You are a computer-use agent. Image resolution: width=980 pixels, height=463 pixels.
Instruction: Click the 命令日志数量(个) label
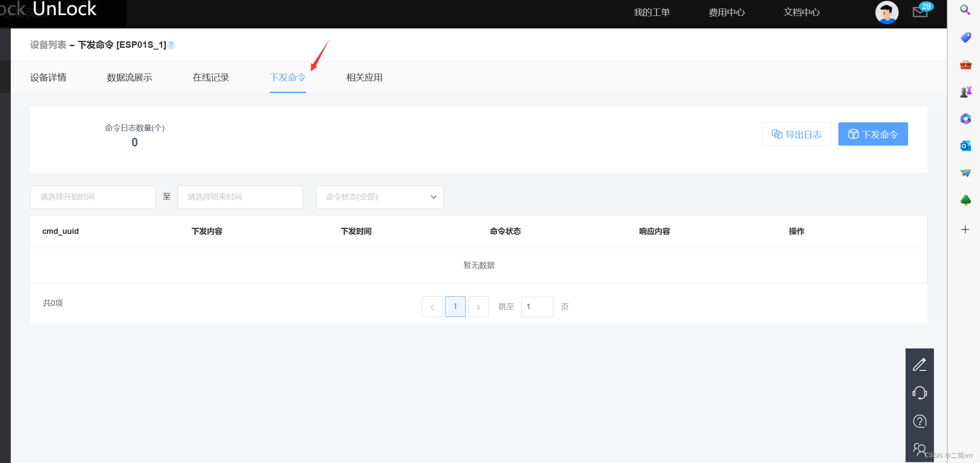pyautogui.click(x=135, y=128)
